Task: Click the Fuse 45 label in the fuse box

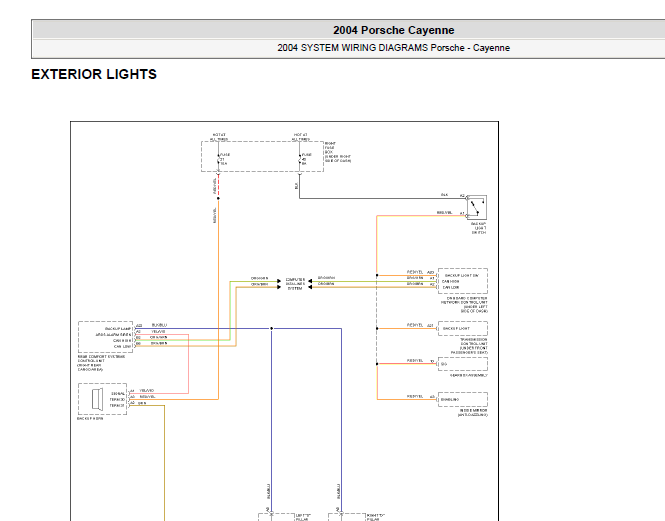Action: point(306,159)
